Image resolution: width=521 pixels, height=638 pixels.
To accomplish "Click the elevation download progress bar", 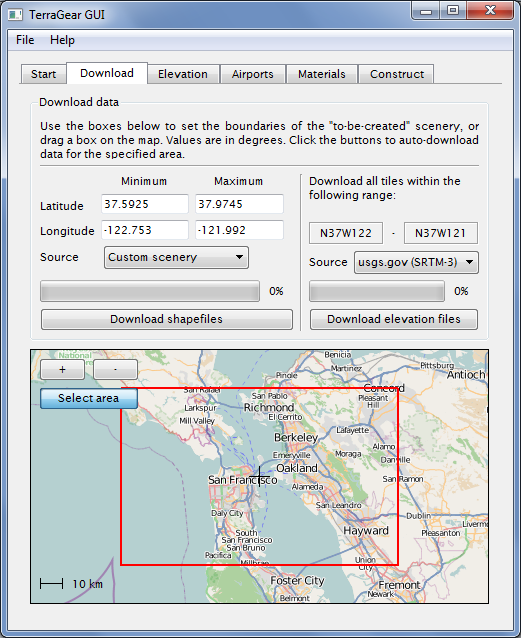I will click(x=377, y=291).
